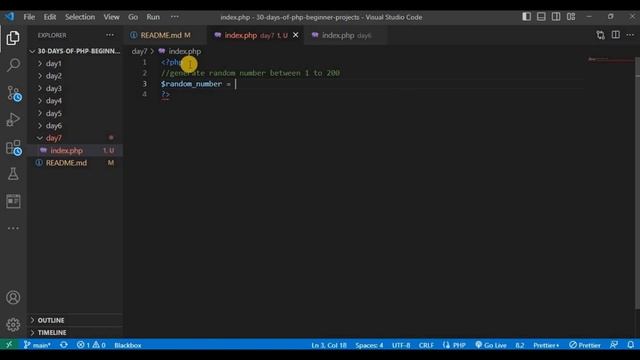Image resolution: width=640 pixels, height=360 pixels.
Task: Open the Go menu
Action: [133, 17]
